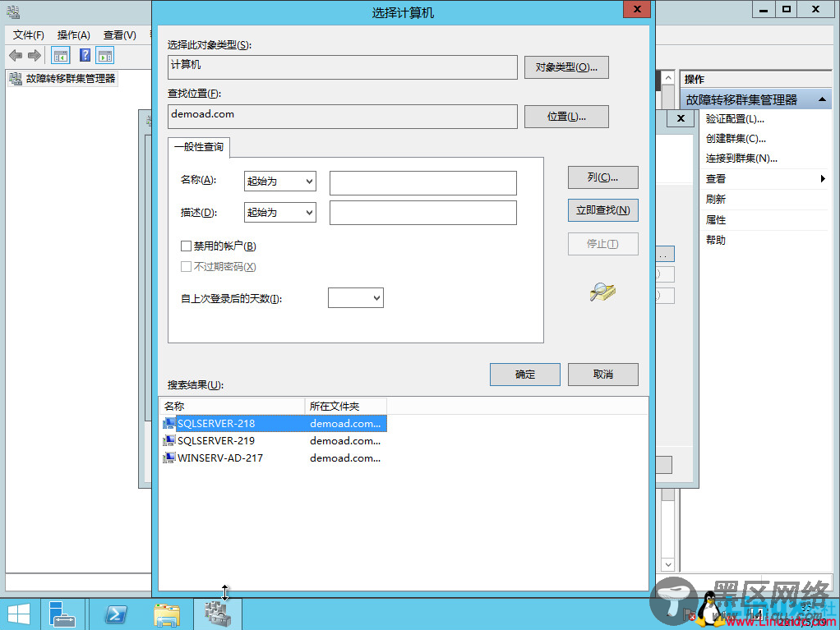Click into 描述 text input field
Image resolution: width=840 pixels, height=630 pixels.
(x=423, y=213)
